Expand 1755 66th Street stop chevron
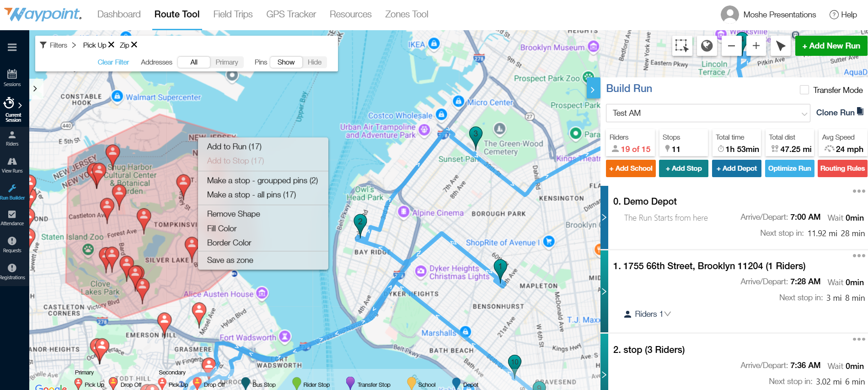The width and height of the screenshot is (868, 390). pyautogui.click(x=604, y=292)
